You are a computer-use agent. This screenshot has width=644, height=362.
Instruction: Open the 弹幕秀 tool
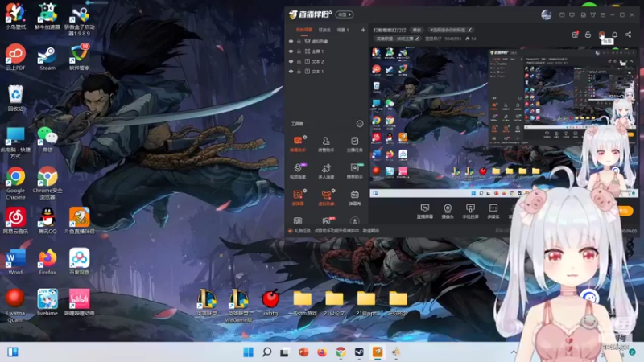click(x=354, y=197)
